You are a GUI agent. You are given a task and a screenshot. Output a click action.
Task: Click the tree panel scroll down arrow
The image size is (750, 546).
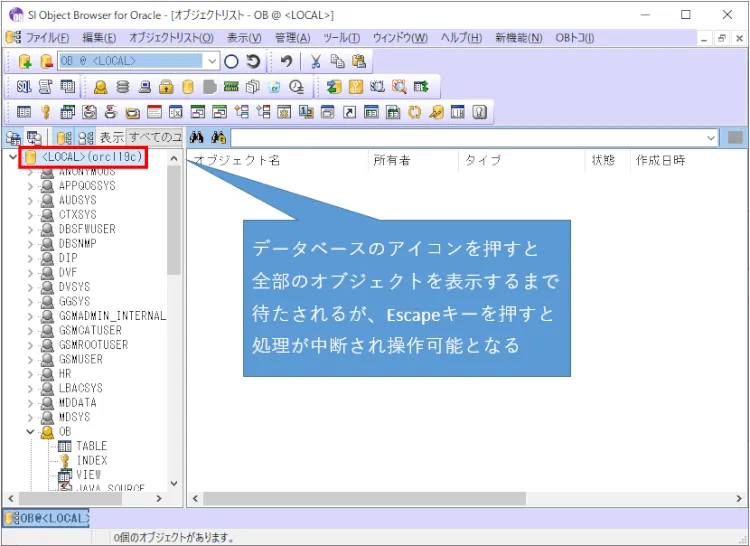[174, 483]
